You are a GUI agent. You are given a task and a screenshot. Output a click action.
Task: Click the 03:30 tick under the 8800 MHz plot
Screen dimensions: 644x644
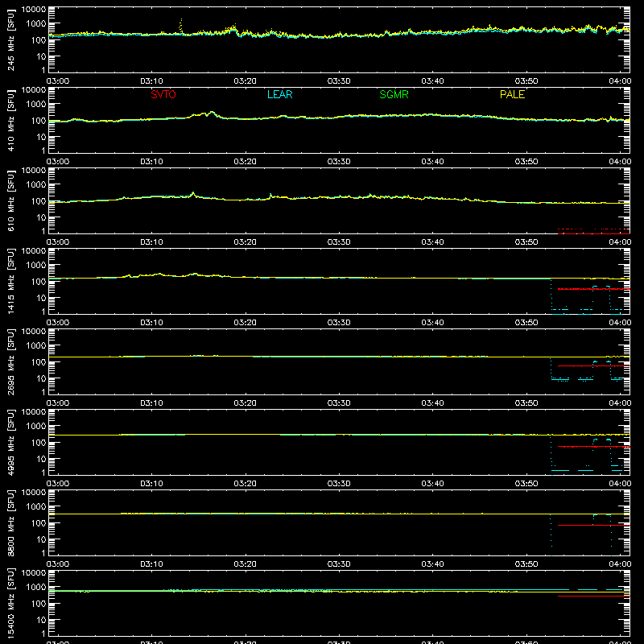(x=339, y=564)
